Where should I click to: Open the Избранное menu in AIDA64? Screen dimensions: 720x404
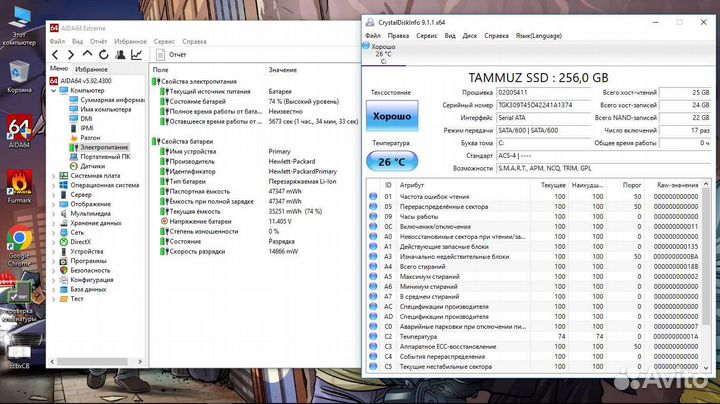pyautogui.click(x=130, y=41)
